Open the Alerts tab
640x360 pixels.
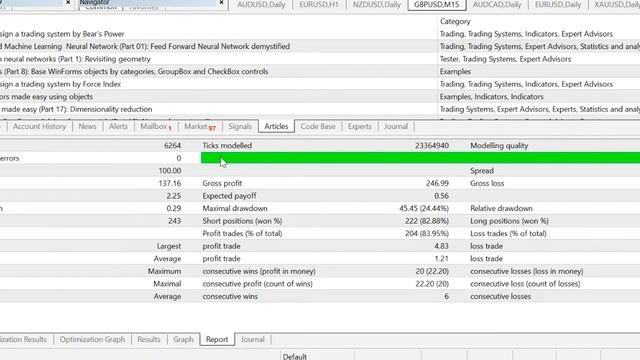[x=118, y=127]
